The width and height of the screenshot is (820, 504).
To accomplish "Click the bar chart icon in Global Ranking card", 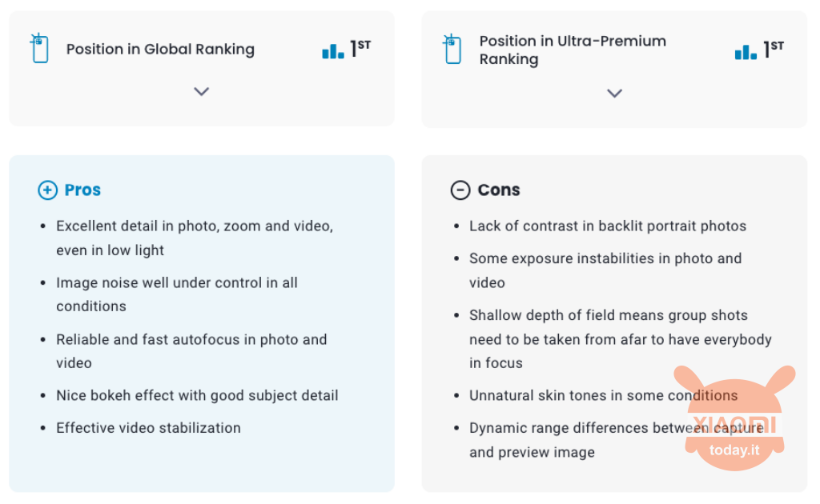I will (333, 50).
